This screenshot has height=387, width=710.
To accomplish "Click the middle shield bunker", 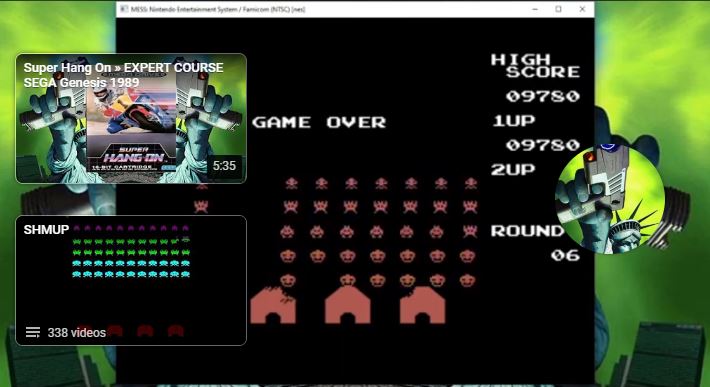I will tap(348, 305).
